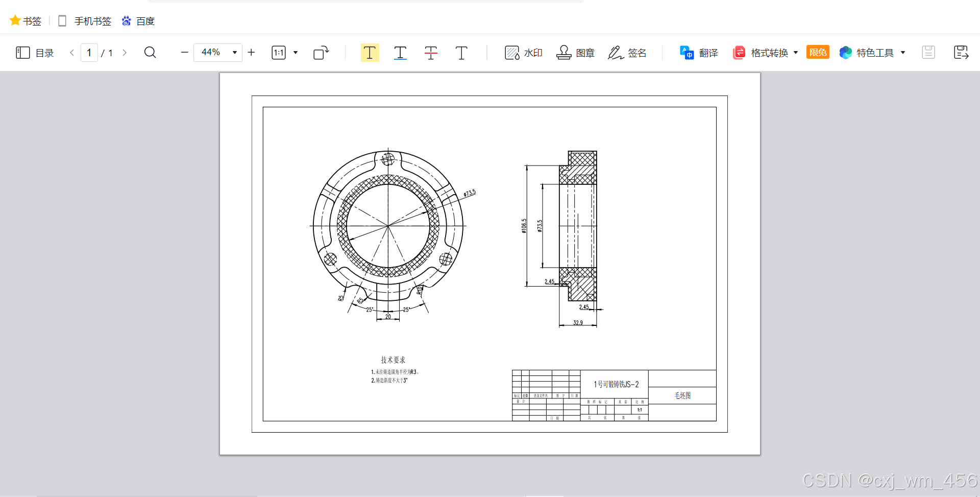Open the 目录 table of contents panel
Viewport: 980px width, 497px height.
35,53
